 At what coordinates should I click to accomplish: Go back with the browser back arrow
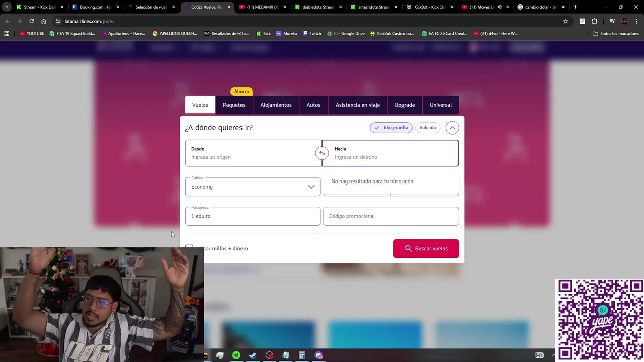[x=7, y=21]
